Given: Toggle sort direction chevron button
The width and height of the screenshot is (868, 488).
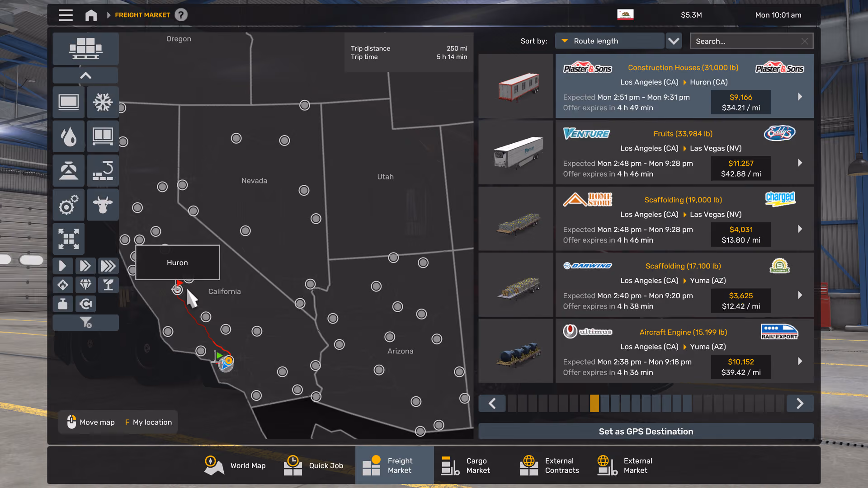Looking at the screenshot, I should point(674,41).
